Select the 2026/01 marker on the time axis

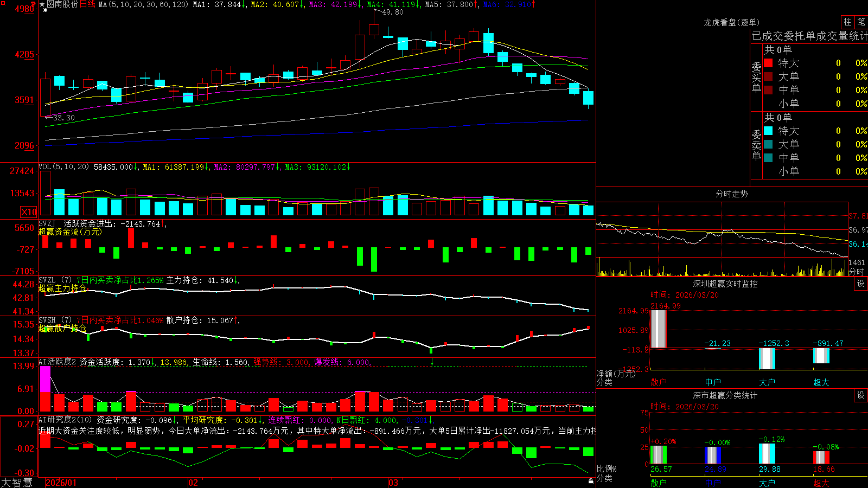61,483
